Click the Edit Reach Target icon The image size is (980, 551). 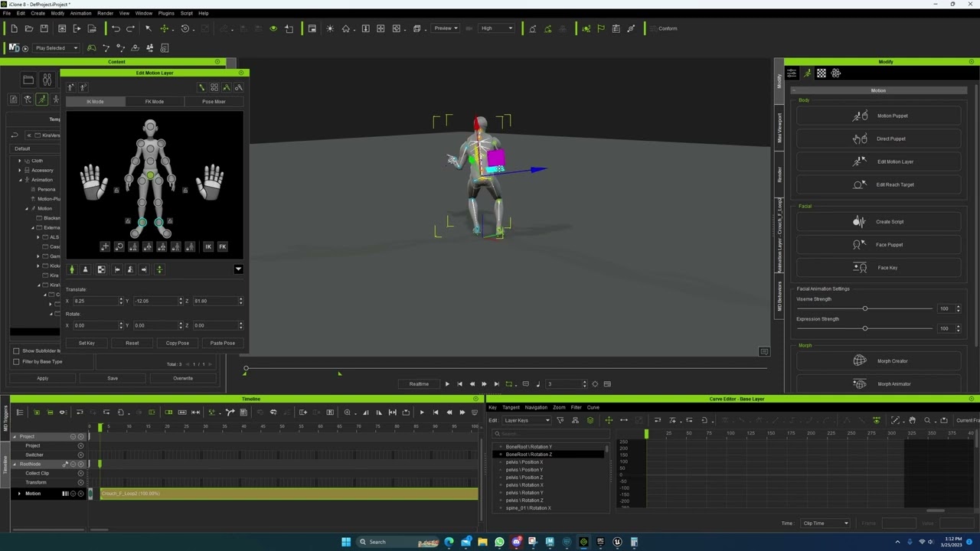pos(860,184)
